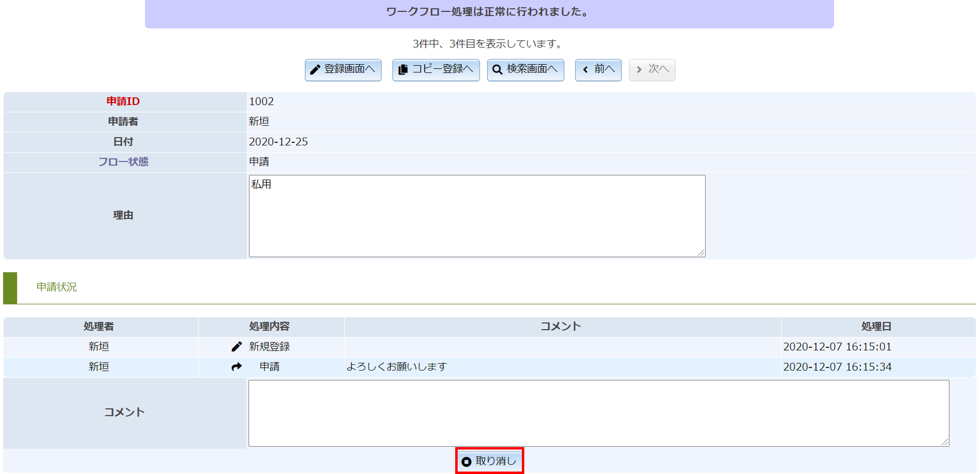Click the 申請者 value 新垣

[x=259, y=121]
